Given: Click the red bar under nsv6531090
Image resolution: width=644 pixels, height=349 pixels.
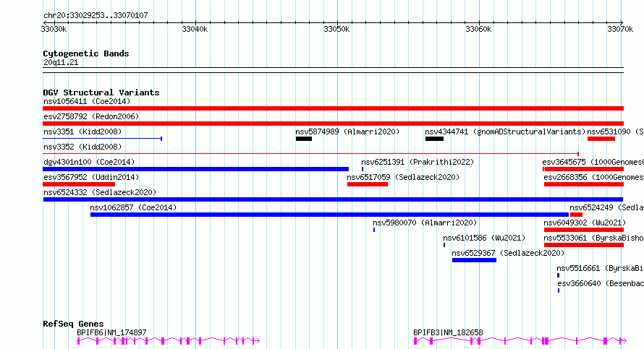Looking at the screenshot, I should pos(601,139).
